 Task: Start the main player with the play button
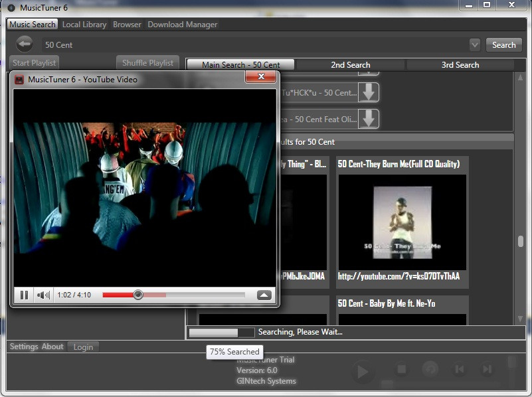point(363,372)
